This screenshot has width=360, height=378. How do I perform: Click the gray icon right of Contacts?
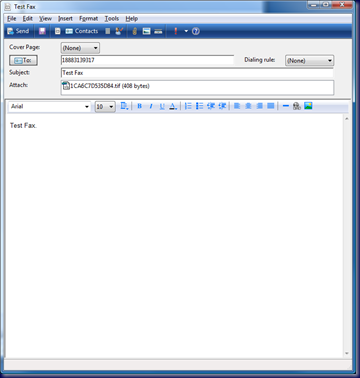point(108,31)
